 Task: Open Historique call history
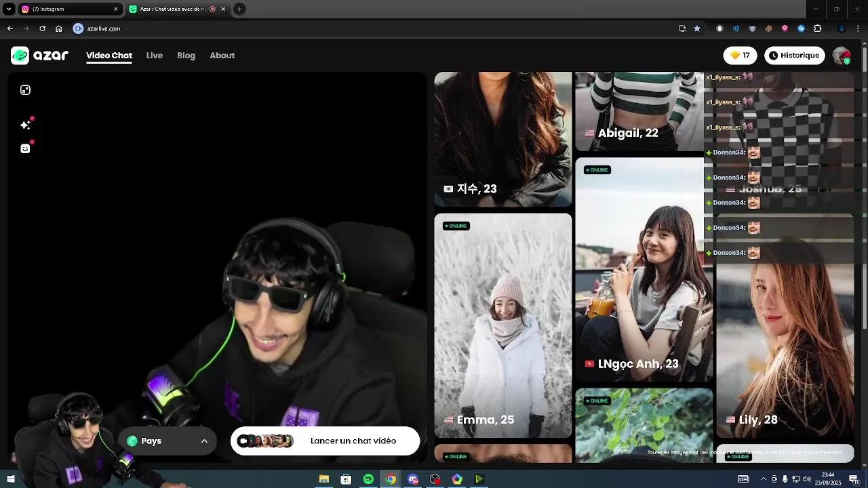pos(794,56)
